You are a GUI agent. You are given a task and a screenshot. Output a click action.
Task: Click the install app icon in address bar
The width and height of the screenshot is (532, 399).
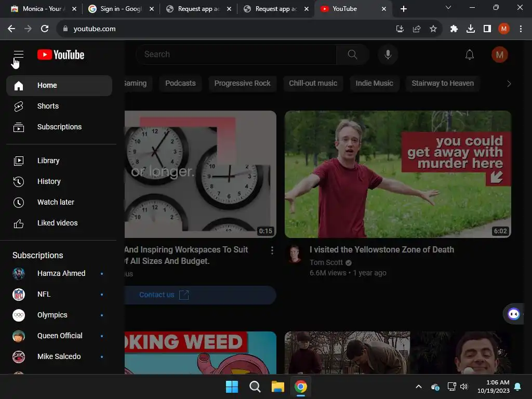pyautogui.click(x=400, y=29)
